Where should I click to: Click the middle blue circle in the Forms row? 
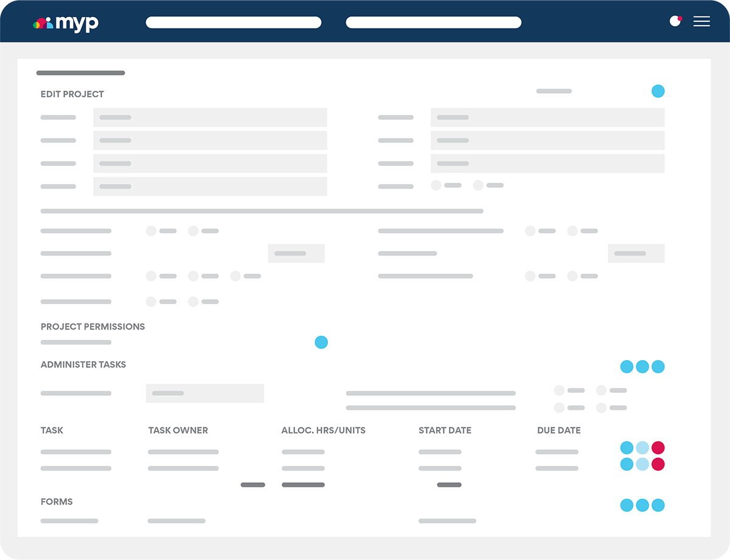[642, 505]
